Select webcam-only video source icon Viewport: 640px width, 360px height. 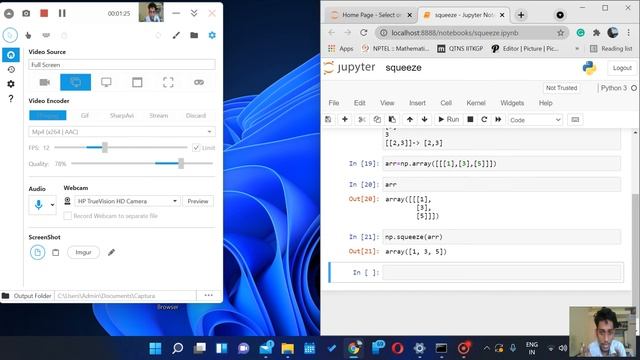coord(44,82)
